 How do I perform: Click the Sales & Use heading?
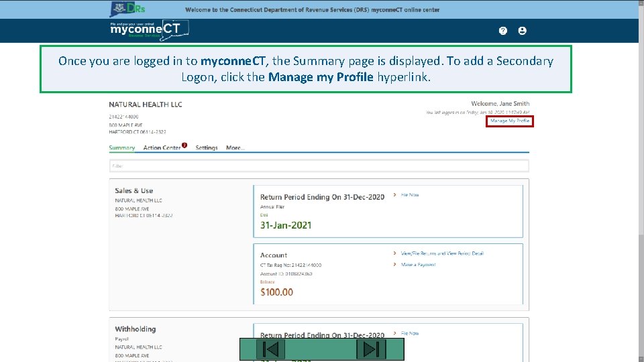(x=134, y=191)
